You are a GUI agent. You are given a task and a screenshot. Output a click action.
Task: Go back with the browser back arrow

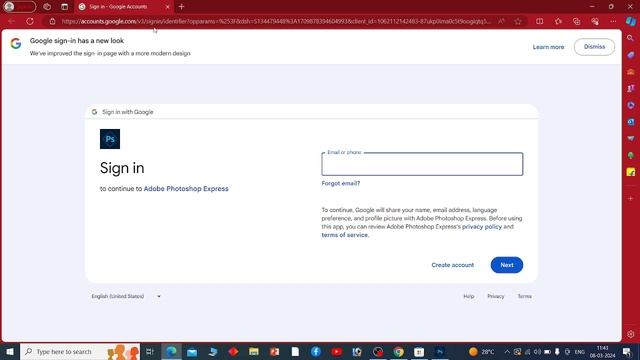[x=11, y=21]
